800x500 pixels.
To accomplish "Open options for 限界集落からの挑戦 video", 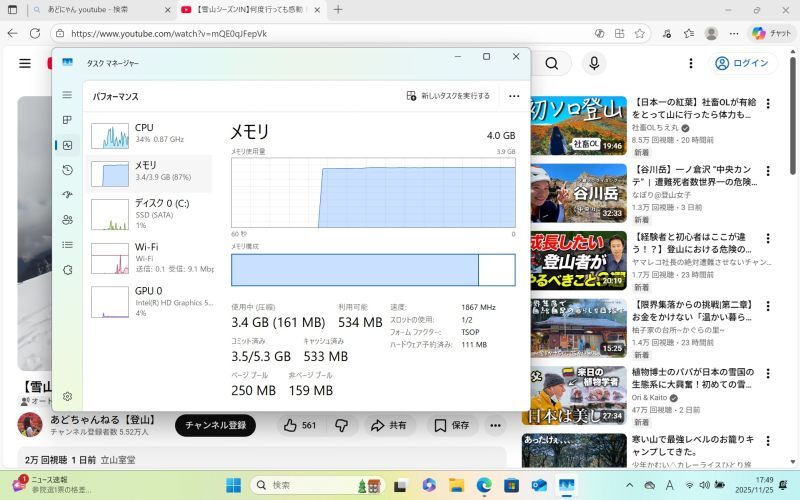I will 768,306.
